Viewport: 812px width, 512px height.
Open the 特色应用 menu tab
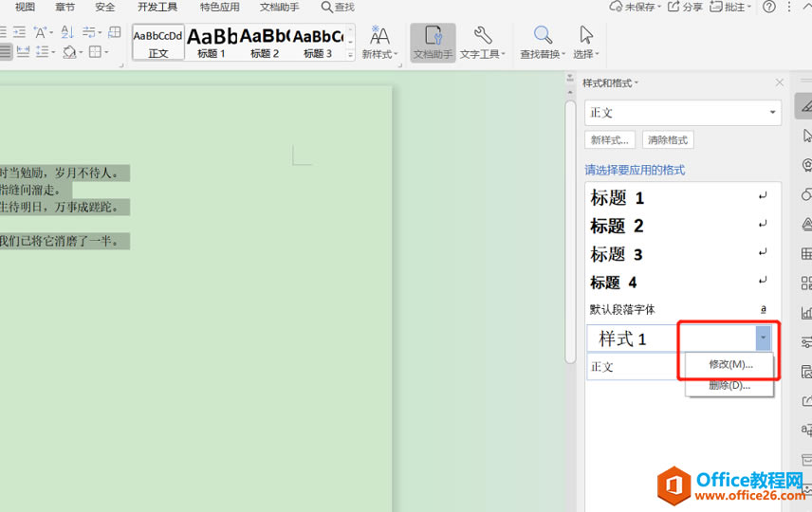[x=219, y=7]
